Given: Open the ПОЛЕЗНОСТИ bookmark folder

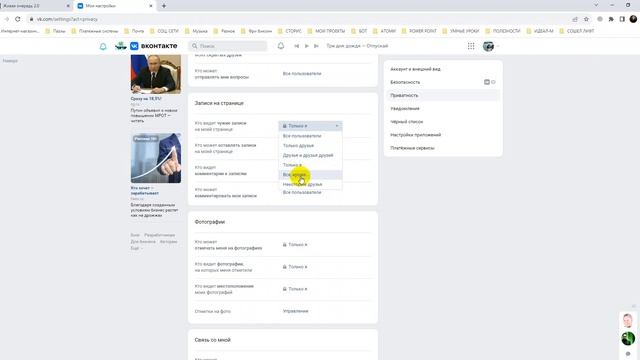Looking at the screenshot, I should point(503,31).
